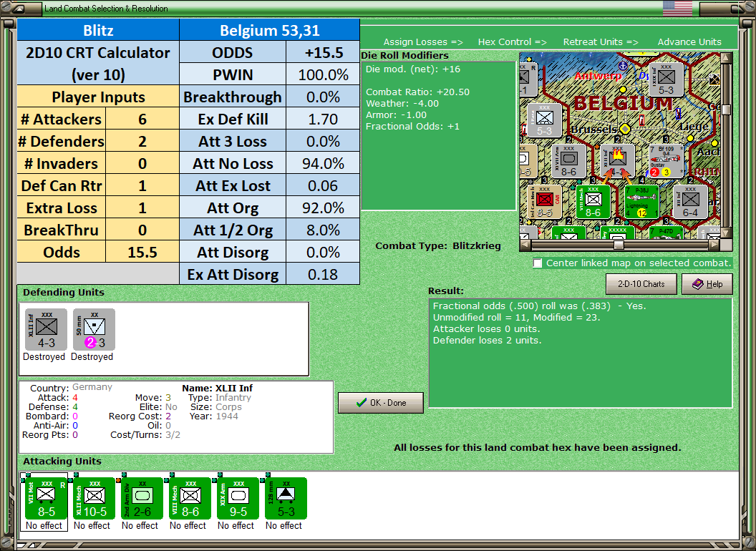Click the Die mod. (net): +16 line

coord(412,69)
